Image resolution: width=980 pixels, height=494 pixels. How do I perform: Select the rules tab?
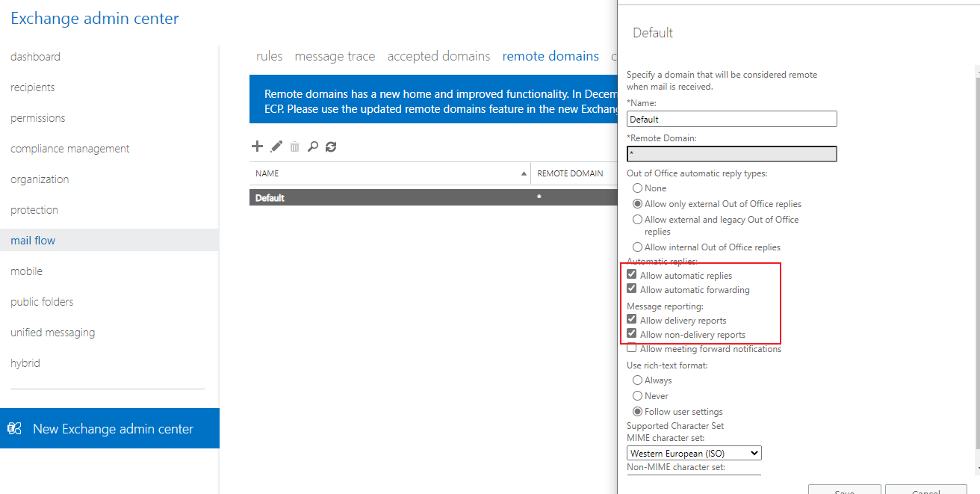tap(269, 55)
